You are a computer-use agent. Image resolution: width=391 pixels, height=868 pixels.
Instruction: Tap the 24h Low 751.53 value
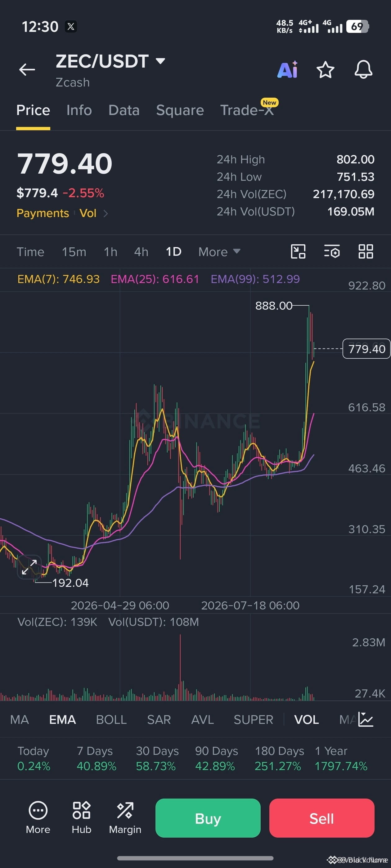click(356, 177)
